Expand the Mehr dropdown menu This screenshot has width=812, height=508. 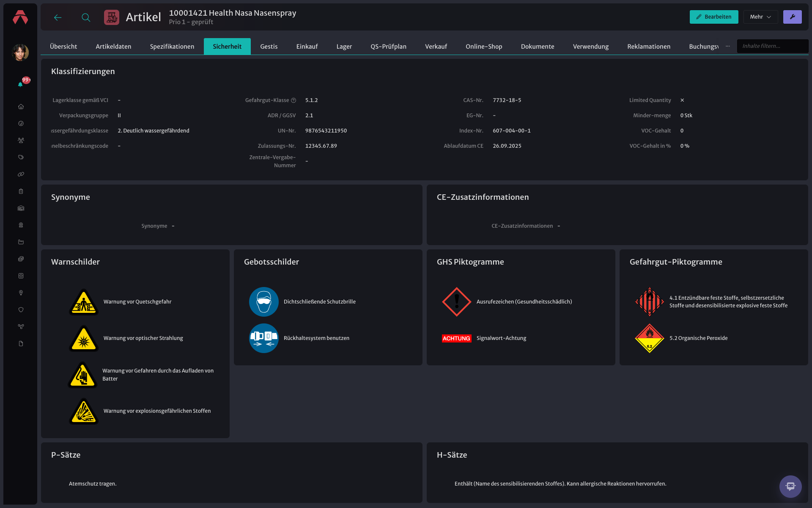point(760,17)
